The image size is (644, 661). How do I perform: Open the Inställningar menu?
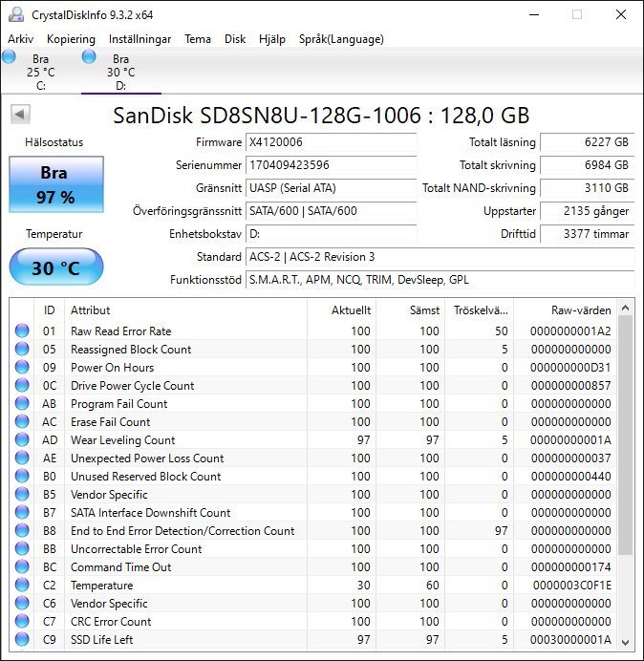tap(140, 39)
